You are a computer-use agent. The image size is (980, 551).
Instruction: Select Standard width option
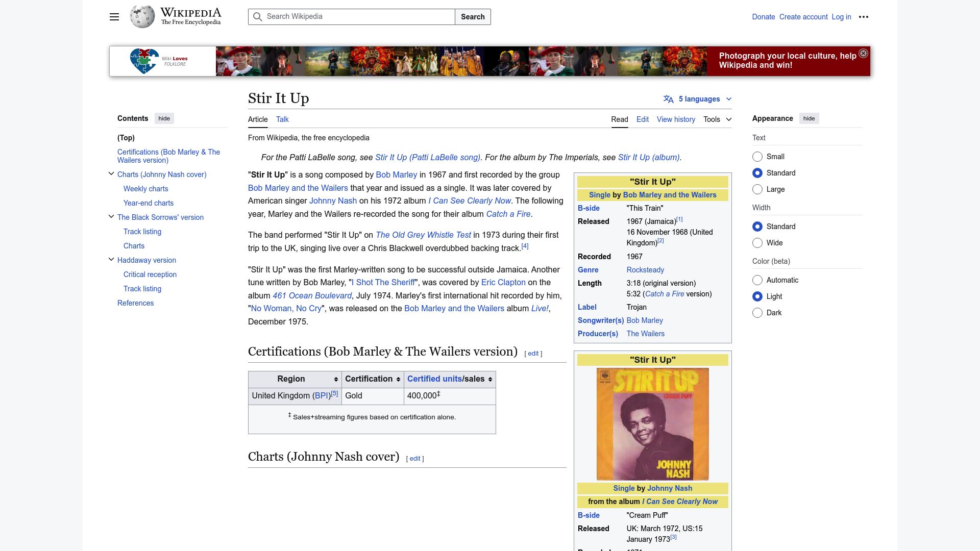point(757,227)
